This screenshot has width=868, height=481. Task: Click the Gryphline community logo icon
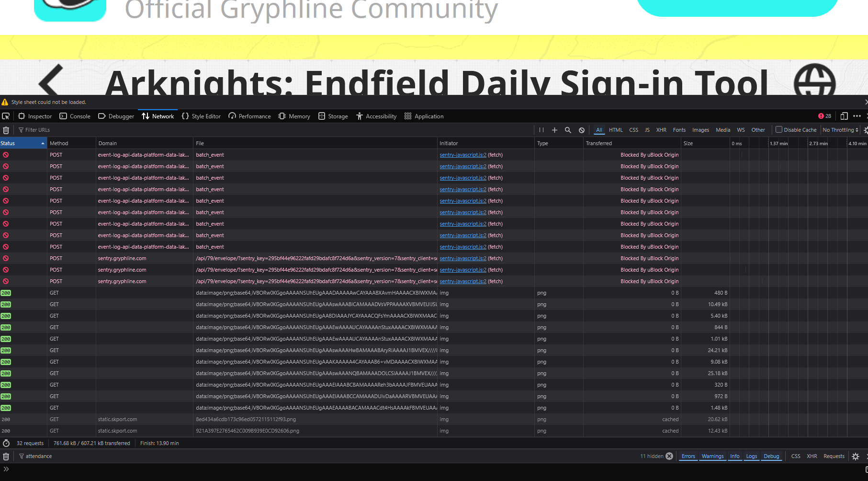[70, 11]
